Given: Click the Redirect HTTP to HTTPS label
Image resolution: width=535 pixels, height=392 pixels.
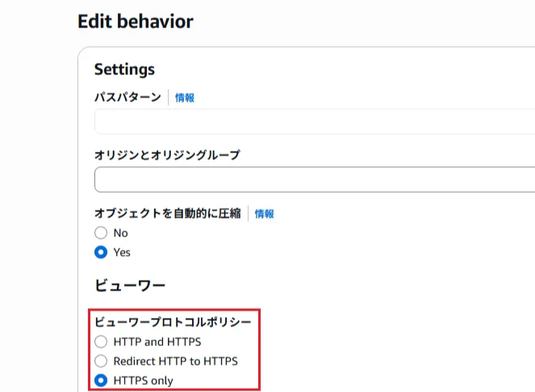Looking at the screenshot, I should (x=176, y=361).
